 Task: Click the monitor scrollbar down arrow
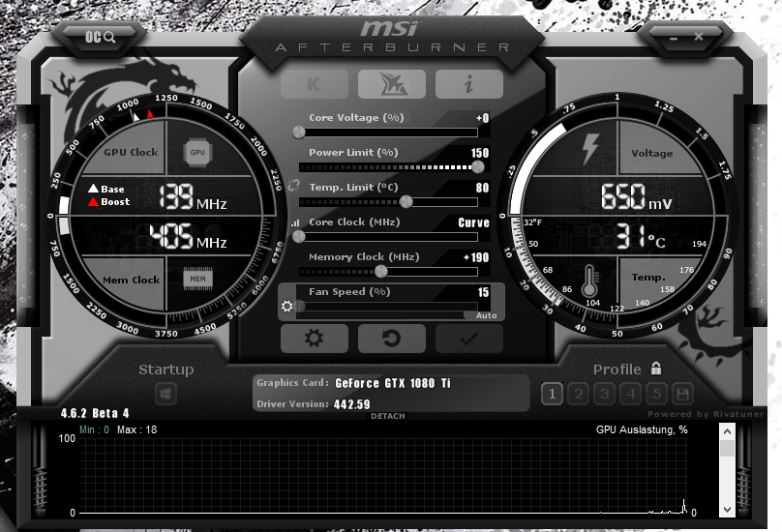click(727, 509)
